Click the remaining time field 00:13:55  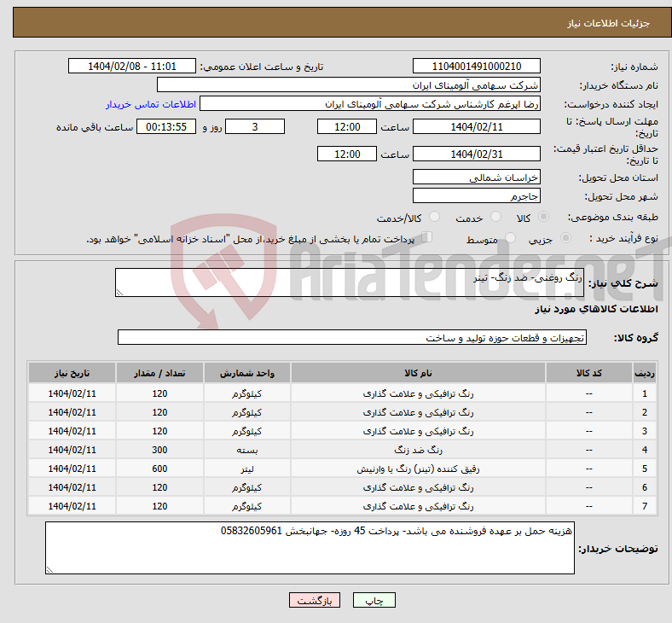click(x=166, y=127)
